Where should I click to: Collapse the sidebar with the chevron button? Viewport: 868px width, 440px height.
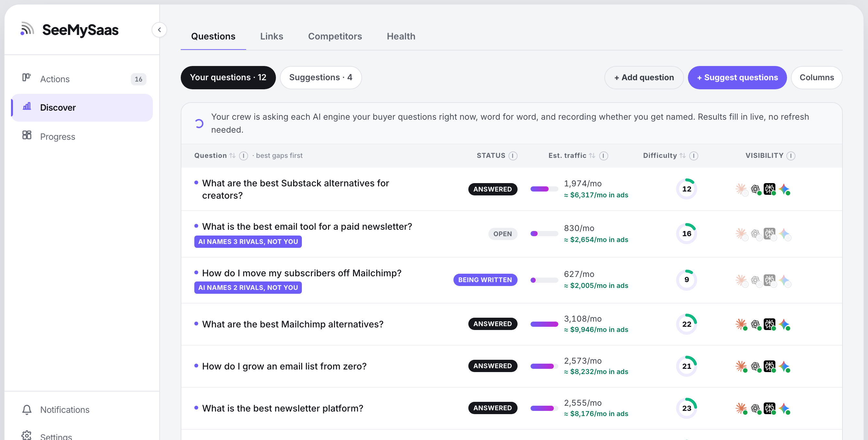(159, 30)
